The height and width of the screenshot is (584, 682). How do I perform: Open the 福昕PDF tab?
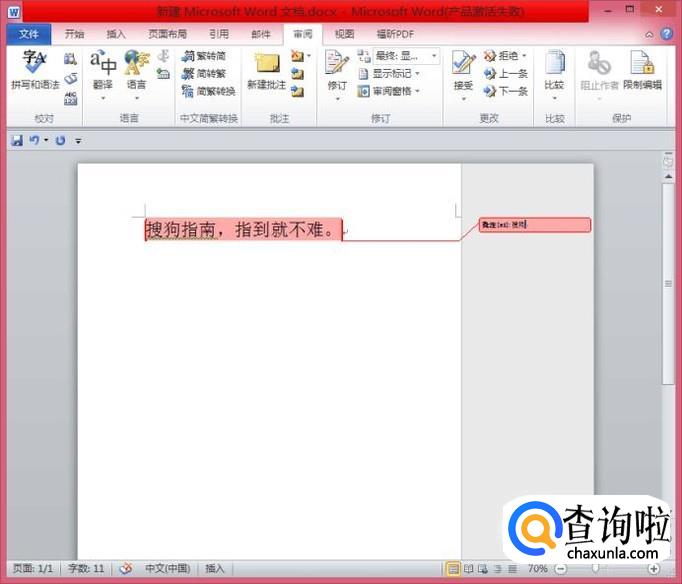tap(395, 34)
